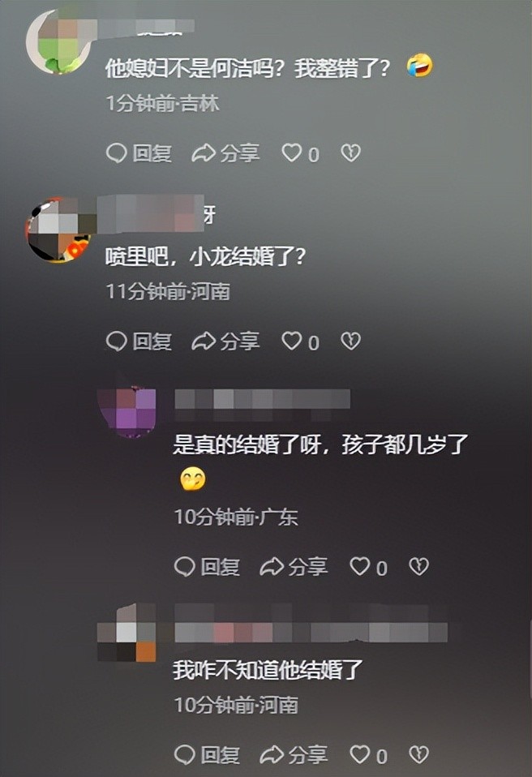Share the comment posted from 吉林

pos(226,153)
